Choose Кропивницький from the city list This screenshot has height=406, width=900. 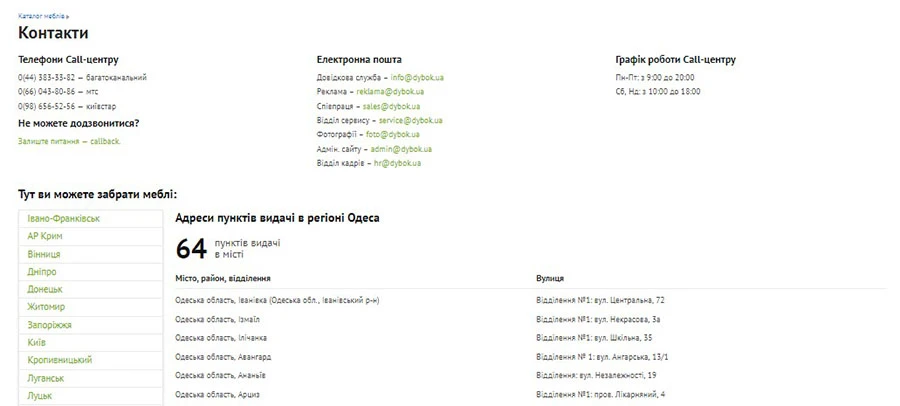(60, 360)
